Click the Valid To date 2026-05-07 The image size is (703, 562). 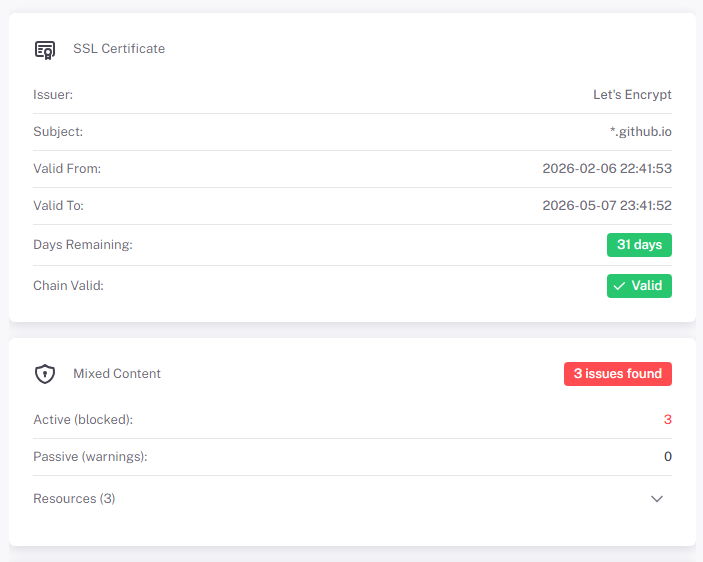click(x=606, y=206)
